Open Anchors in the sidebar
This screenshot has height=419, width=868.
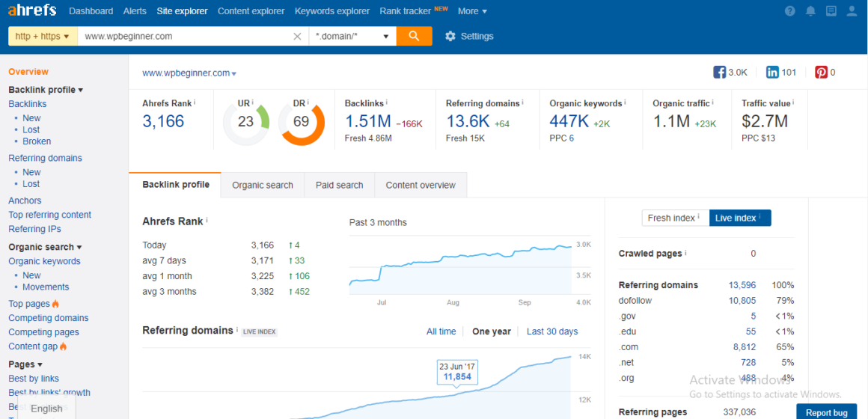point(25,201)
